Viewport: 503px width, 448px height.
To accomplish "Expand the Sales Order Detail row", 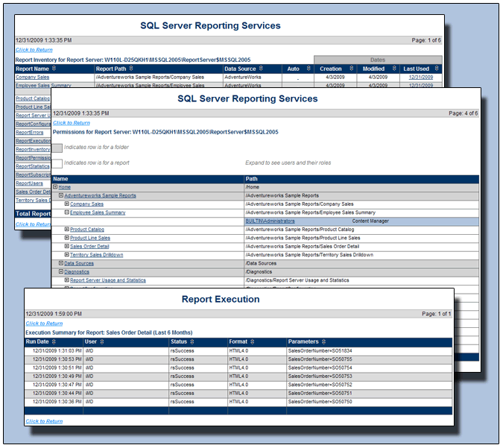I will pos(67,246).
